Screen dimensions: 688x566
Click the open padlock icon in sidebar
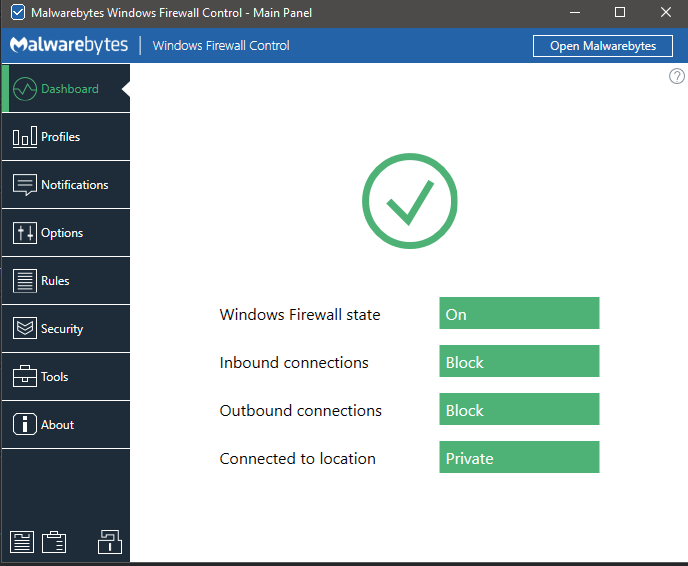pyautogui.click(x=110, y=541)
